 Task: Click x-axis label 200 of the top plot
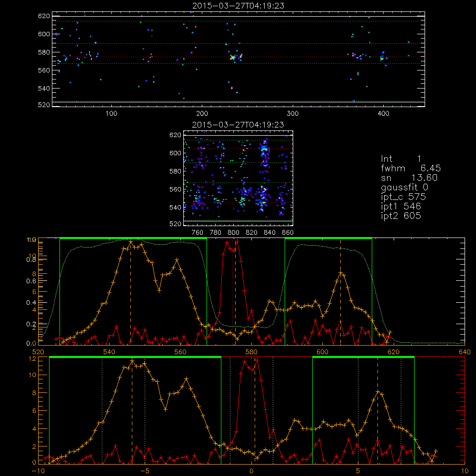pos(202,114)
